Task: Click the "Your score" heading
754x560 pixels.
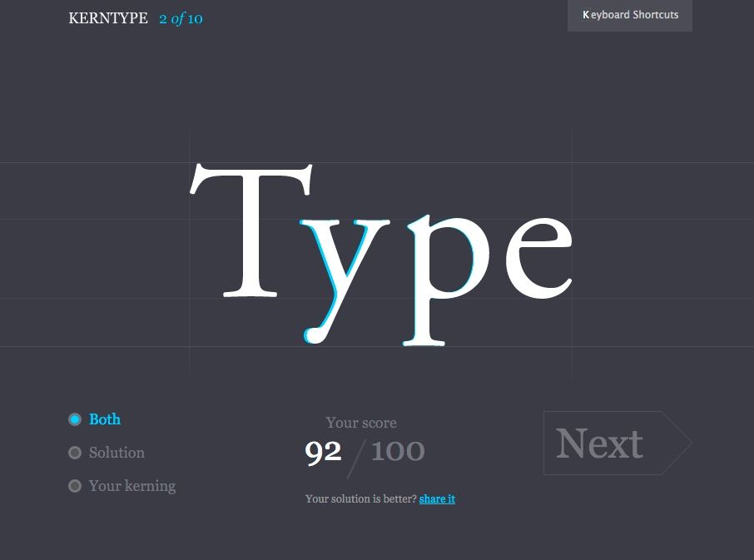Action: 361,423
